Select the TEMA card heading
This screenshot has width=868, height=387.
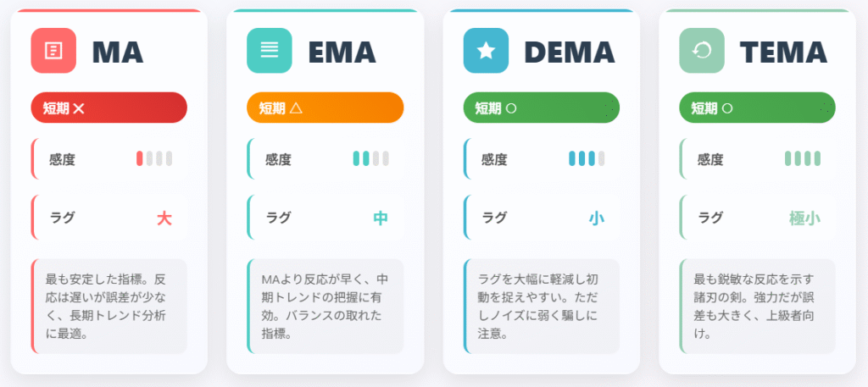tap(783, 53)
